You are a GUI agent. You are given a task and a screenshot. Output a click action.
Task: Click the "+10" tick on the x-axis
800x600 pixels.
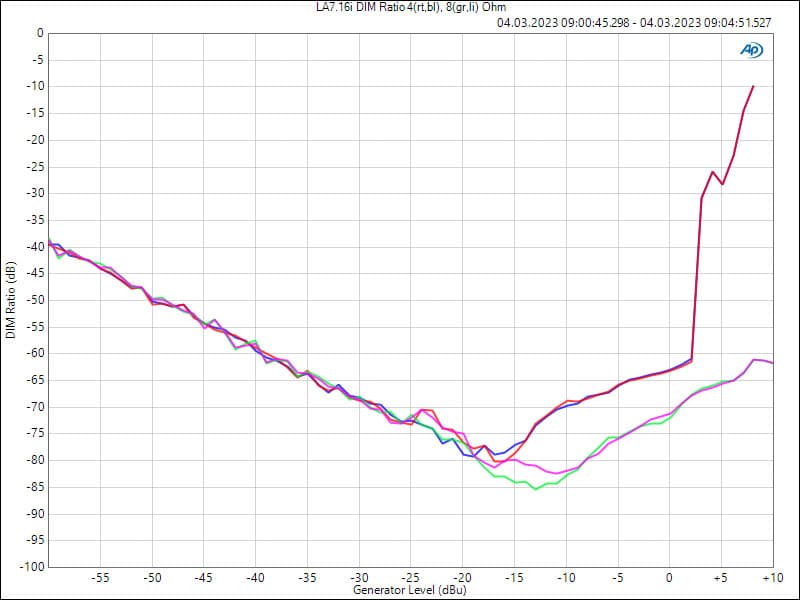coord(771,578)
